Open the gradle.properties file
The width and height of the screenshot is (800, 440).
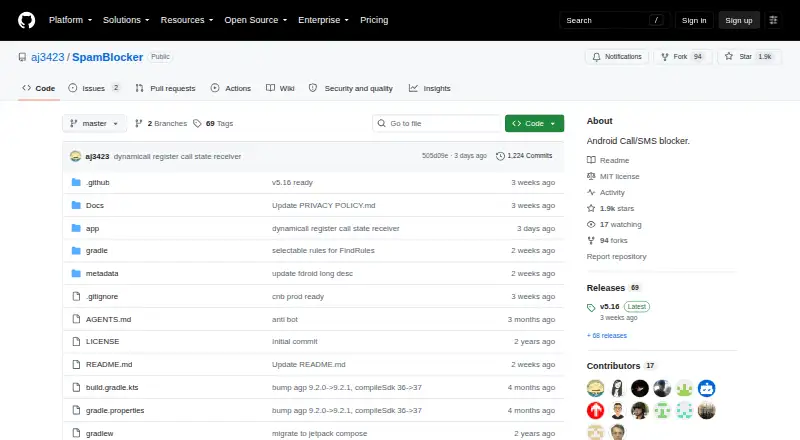point(115,410)
